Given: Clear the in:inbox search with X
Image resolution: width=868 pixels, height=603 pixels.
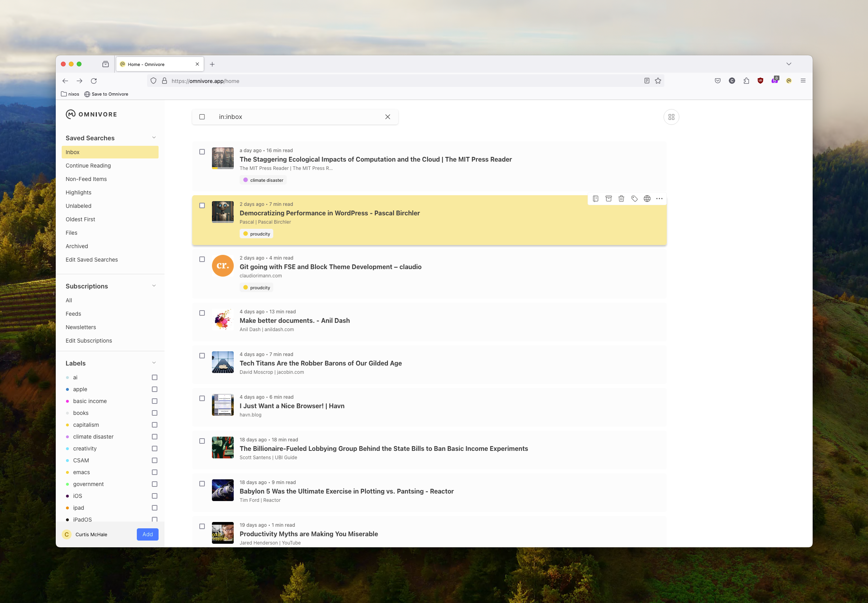Looking at the screenshot, I should coord(388,117).
